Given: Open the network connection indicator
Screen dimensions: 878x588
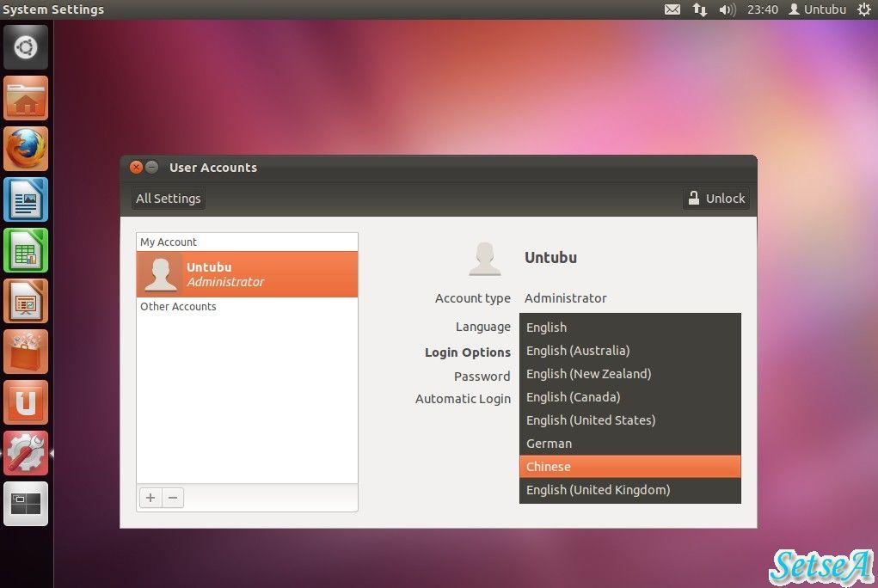Looking at the screenshot, I should pos(700,9).
